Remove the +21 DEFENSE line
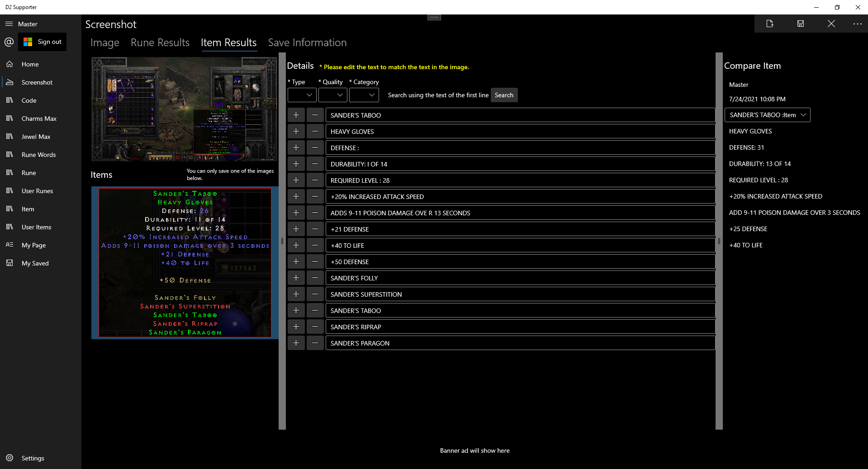 pos(315,229)
